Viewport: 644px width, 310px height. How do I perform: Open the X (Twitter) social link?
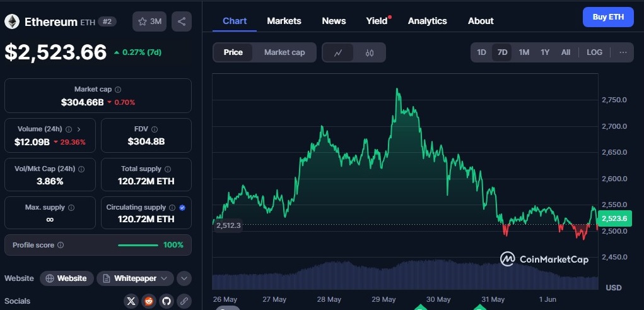point(131,301)
